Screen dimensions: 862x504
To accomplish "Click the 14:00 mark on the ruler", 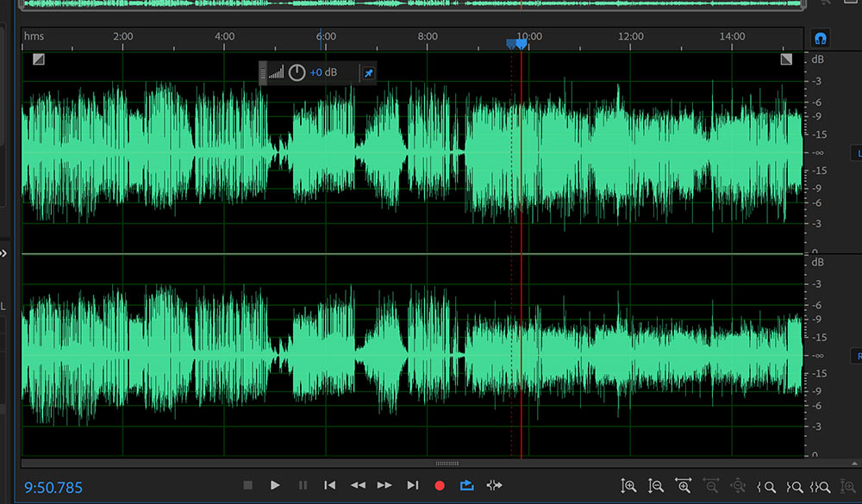I will coord(732,36).
